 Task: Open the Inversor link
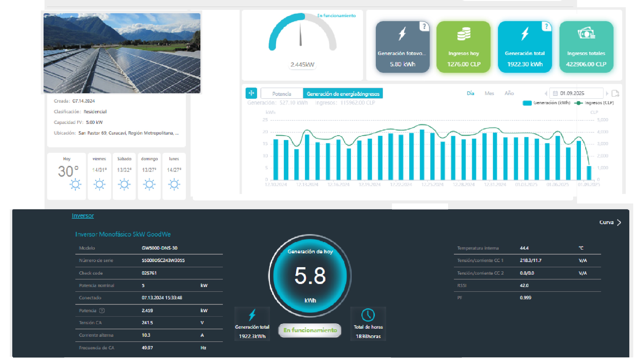click(x=83, y=216)
